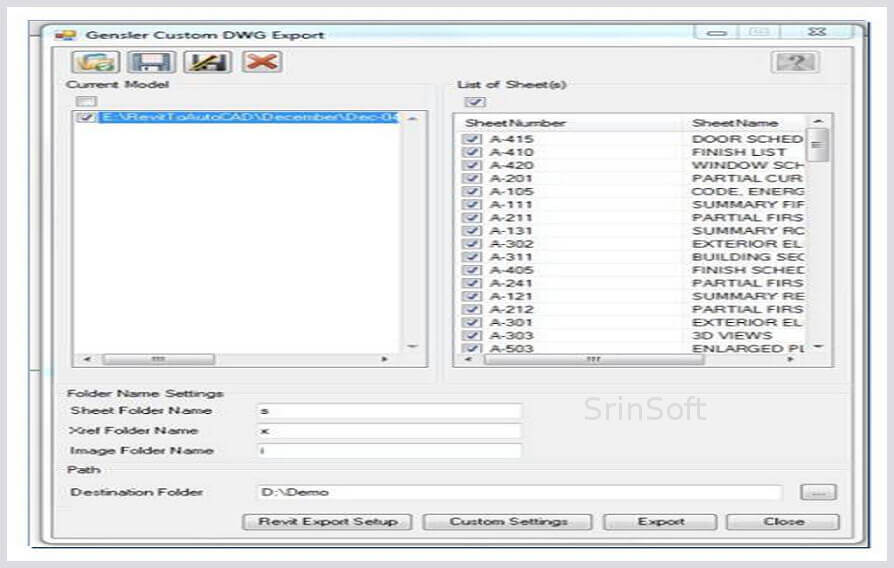Click Current Model horizontal scrollbar left arrow

(87, 359)
